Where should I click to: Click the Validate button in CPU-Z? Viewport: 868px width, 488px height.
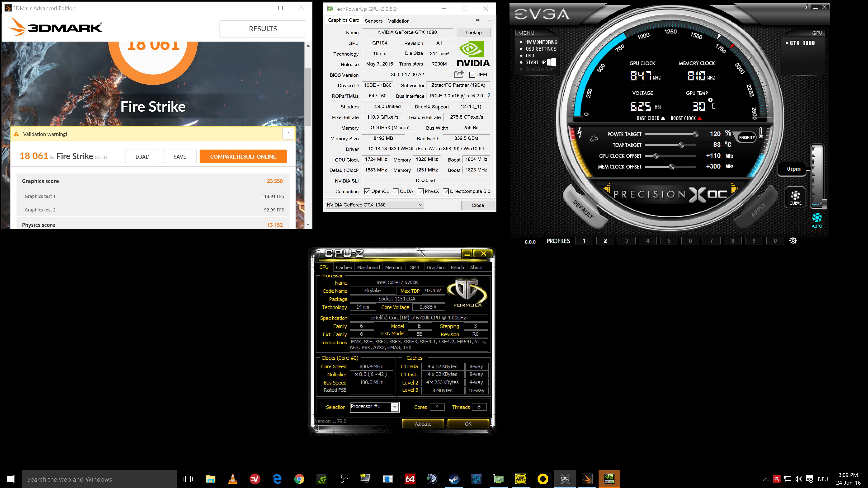422,424
